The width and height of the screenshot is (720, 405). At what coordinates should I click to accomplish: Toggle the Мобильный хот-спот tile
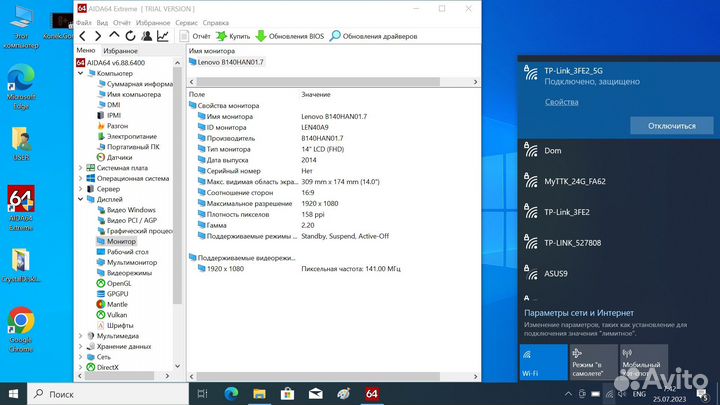(643, 362)
